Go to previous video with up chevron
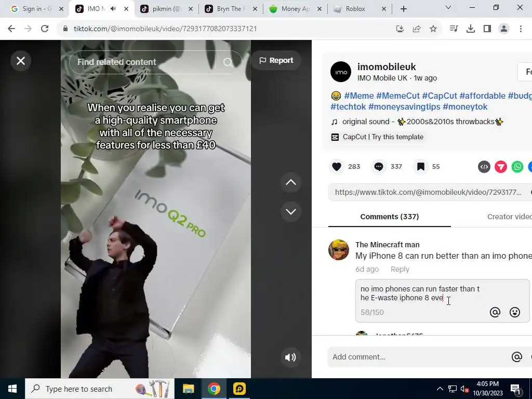The width and height of the screenshot is (532, 399). pos(291,182)
